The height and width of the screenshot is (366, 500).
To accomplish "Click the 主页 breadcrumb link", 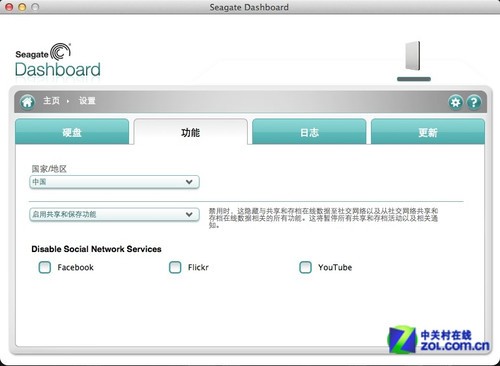I will tap(51, 101).
